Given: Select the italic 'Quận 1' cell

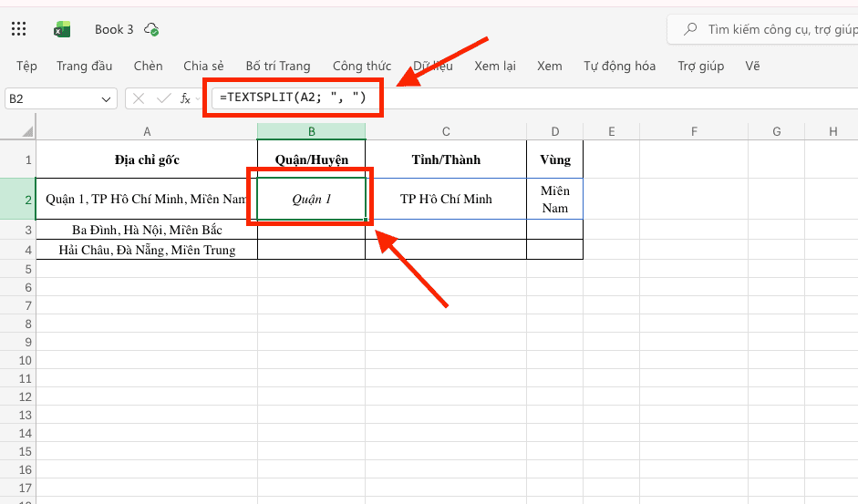Looking at the screenshot, I should [311, 200].
